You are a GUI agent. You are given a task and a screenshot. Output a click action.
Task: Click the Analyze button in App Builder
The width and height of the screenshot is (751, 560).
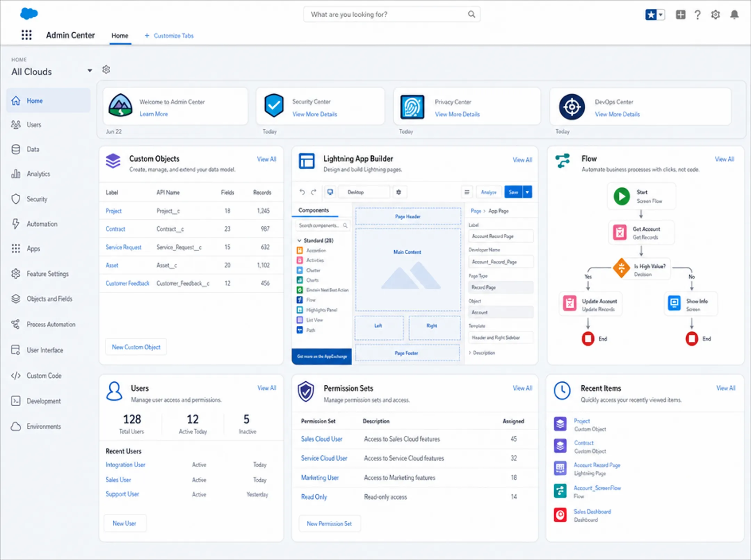[488, 192]
